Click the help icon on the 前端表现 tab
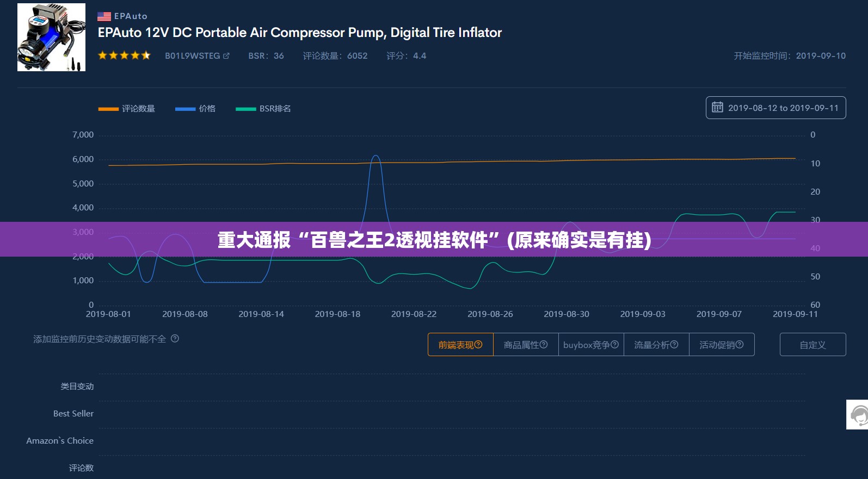Image resolution: width=868 pixels, height=479 pixels. (478, 345)
